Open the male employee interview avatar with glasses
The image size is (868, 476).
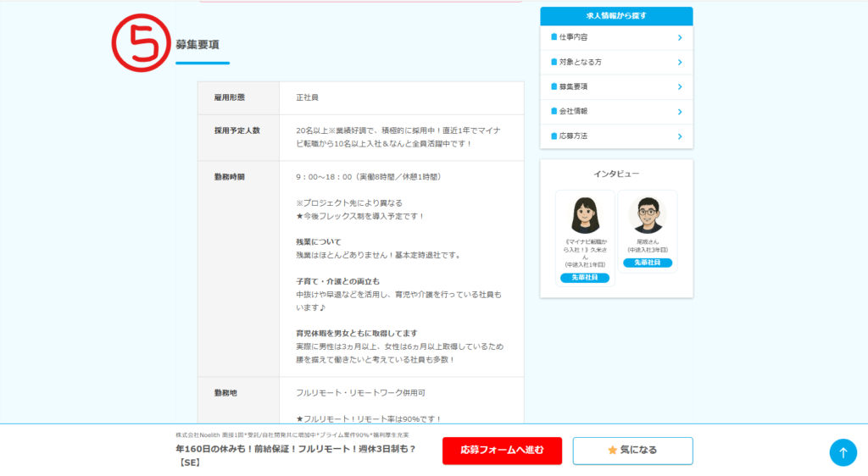click(x=647, y=215)
